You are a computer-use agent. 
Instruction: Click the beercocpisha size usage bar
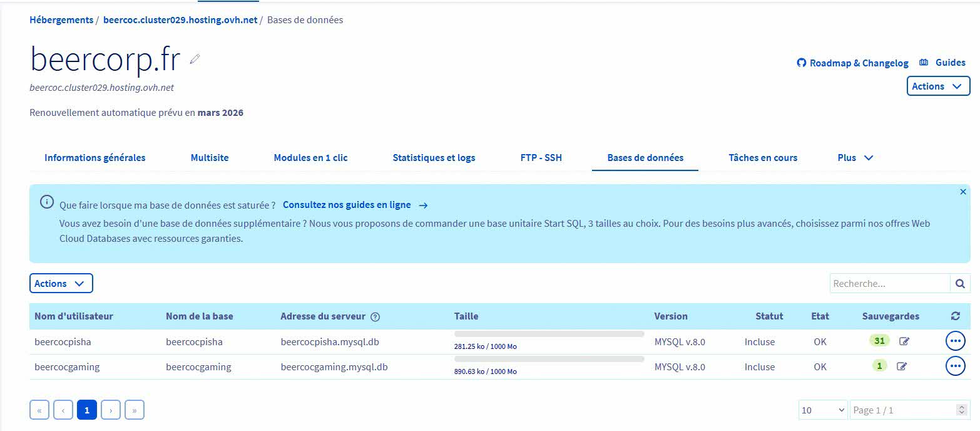(x=549, y=335)
